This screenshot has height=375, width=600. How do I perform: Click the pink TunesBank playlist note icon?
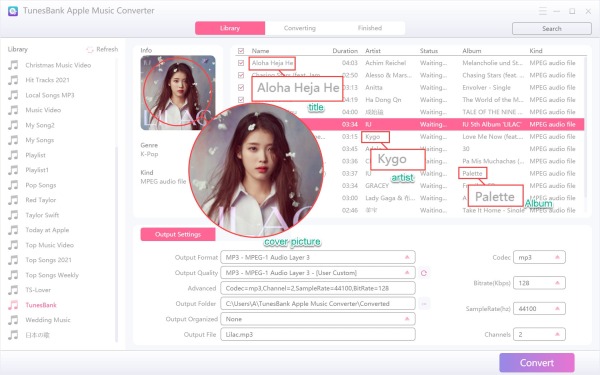tap(13, 305)
